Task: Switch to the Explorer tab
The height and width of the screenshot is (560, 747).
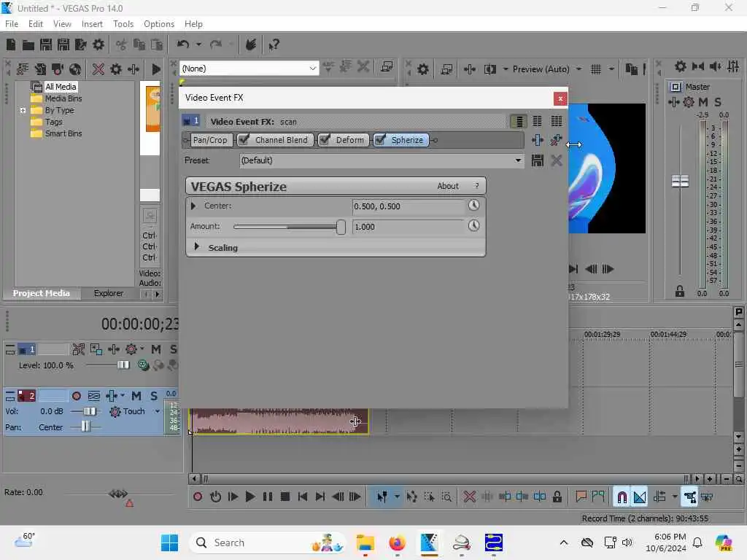Action: (x=108, y=293)
